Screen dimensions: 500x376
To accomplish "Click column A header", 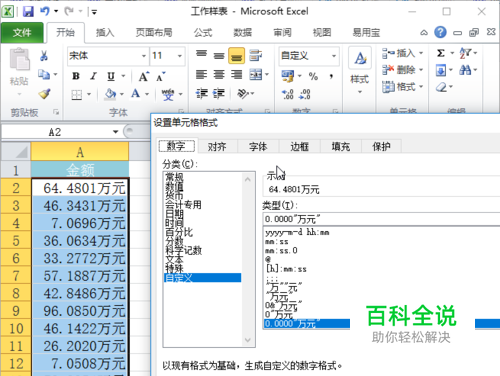I will point(80,152).
